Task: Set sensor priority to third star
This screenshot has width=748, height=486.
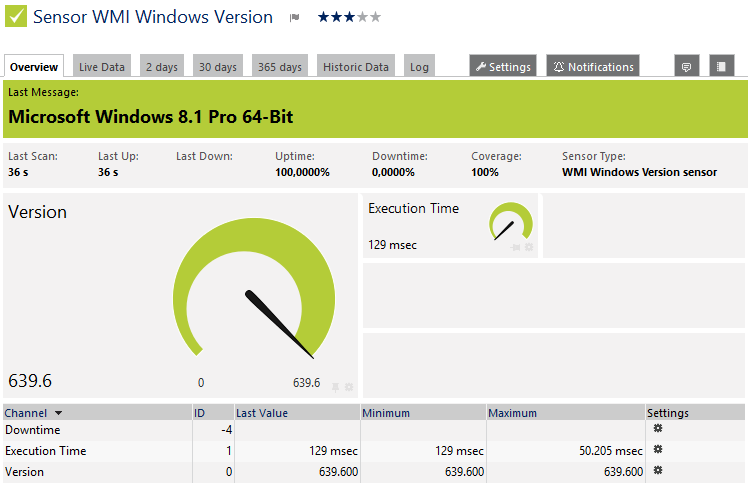Action: (349, 17)
